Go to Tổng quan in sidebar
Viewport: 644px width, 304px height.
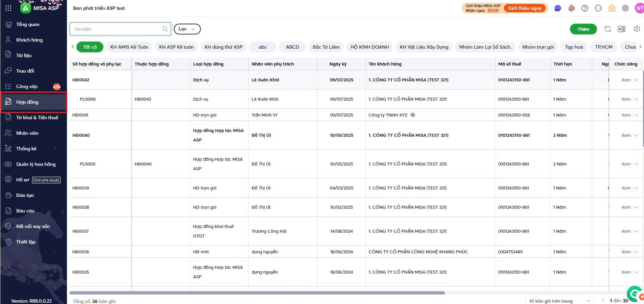coord(33,24)
